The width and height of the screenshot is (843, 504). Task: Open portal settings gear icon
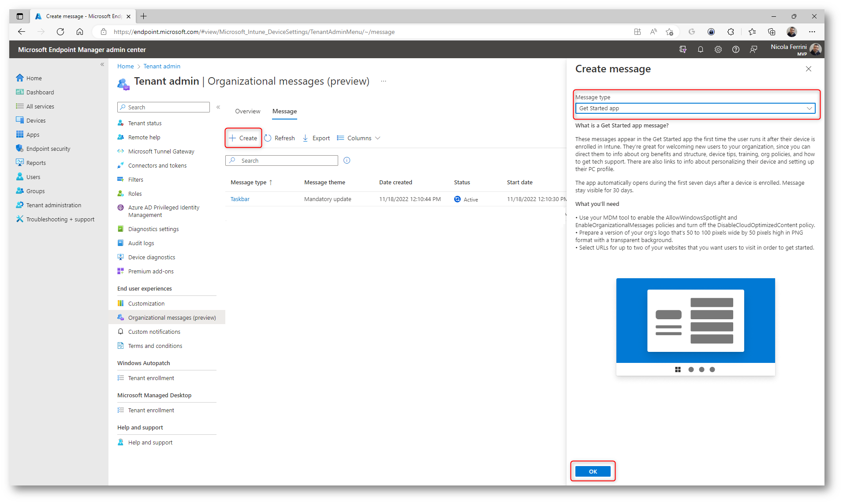click(718, 49)
